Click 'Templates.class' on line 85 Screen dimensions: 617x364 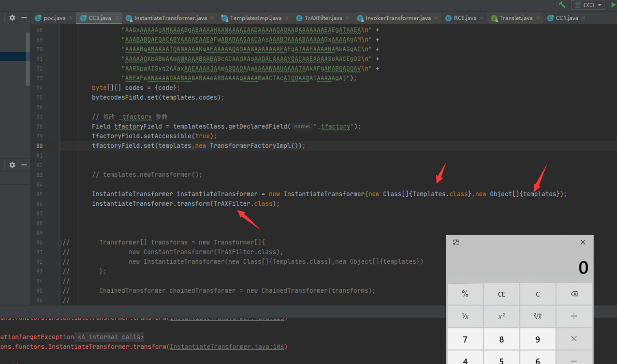(x=441, y=194)
